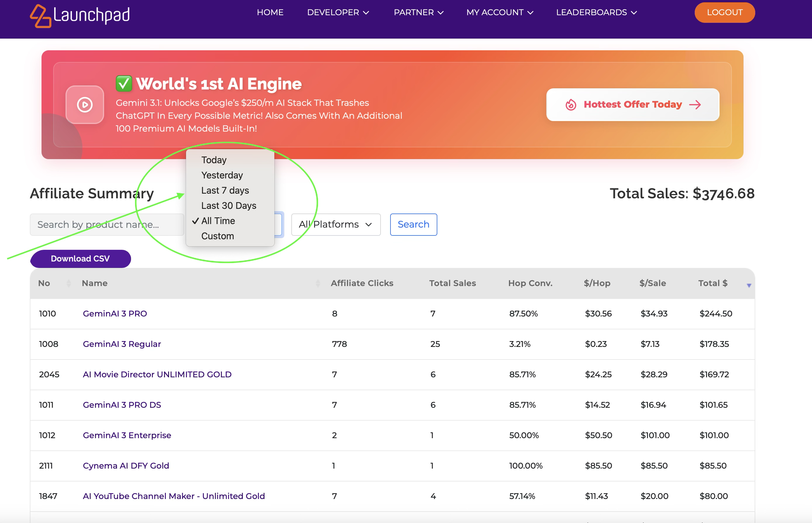This screenshot has height=523, width=812.
Task: Click the 778 affiliate clicks value
Action: 339,344
